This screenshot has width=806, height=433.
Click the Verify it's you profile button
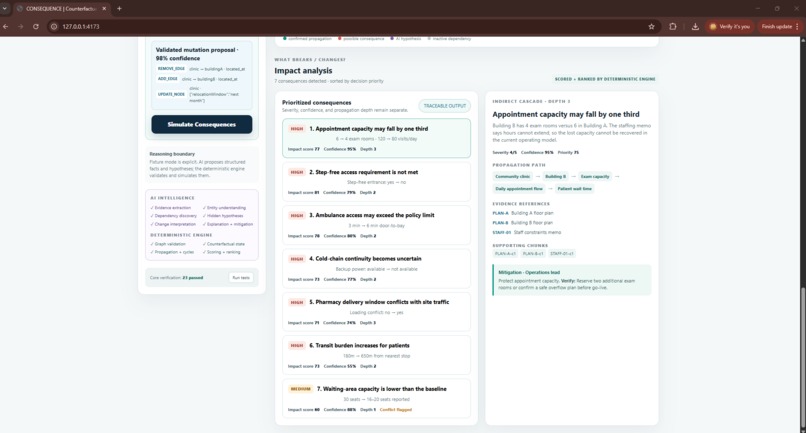729,26
